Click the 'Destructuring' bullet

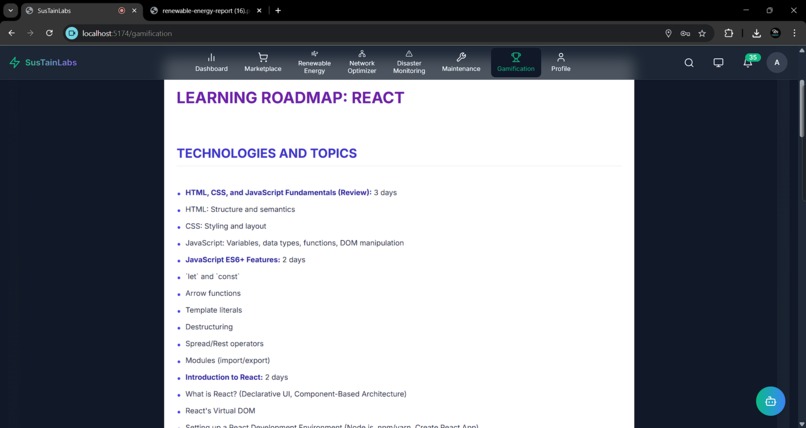click(x=209, y=327)
